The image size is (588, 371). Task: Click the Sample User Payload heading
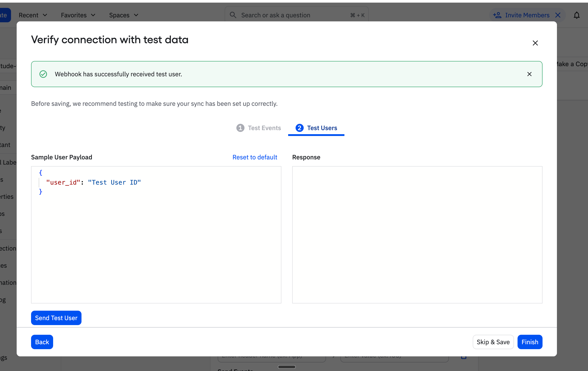61,157
